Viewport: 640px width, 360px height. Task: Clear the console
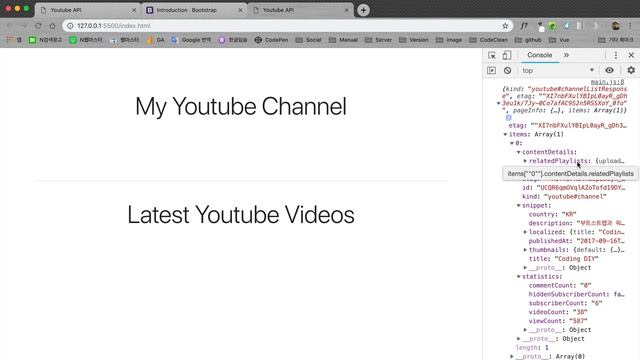point(507,70)
